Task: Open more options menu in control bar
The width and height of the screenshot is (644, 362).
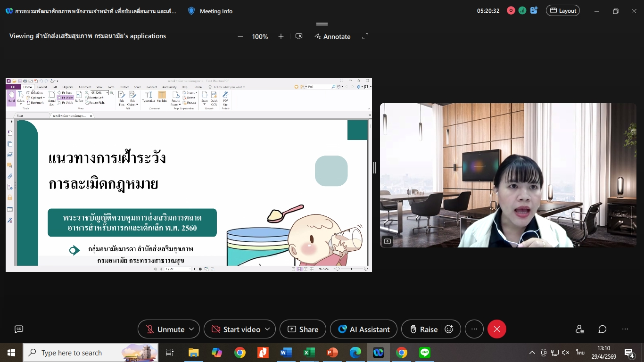Action: coord(474,329)
